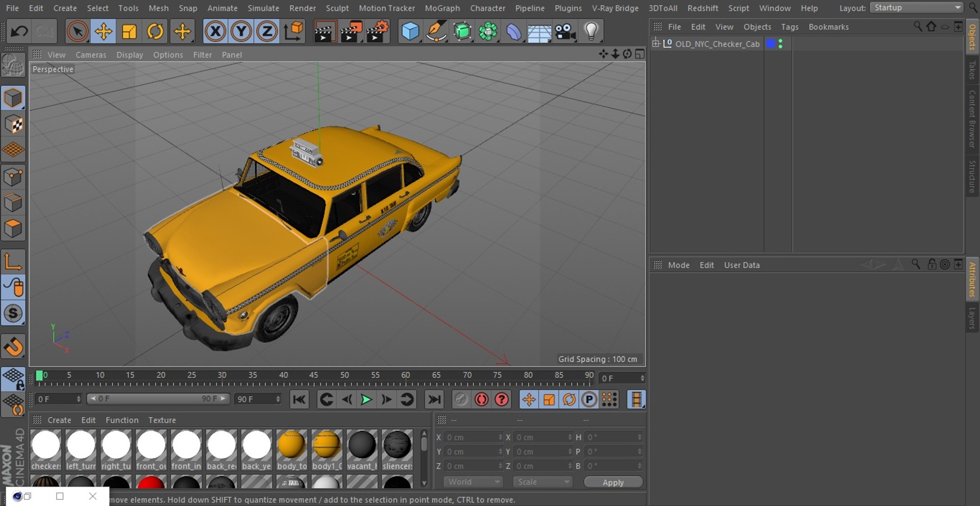Viewport: 980px width, 506px height.
Task: Click the Undo arrow icon
Action: (x=19, y=32)
